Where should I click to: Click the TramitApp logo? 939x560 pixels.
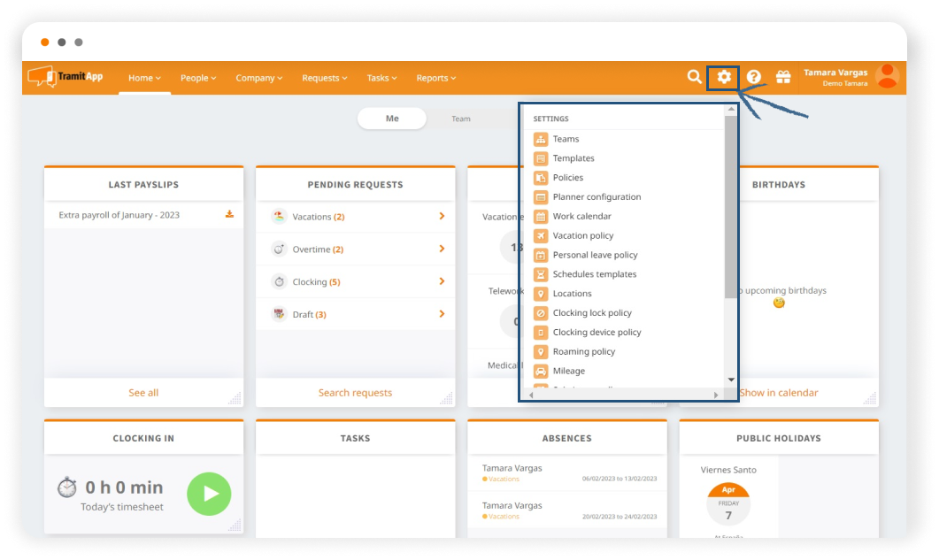[x=65, y=77]
